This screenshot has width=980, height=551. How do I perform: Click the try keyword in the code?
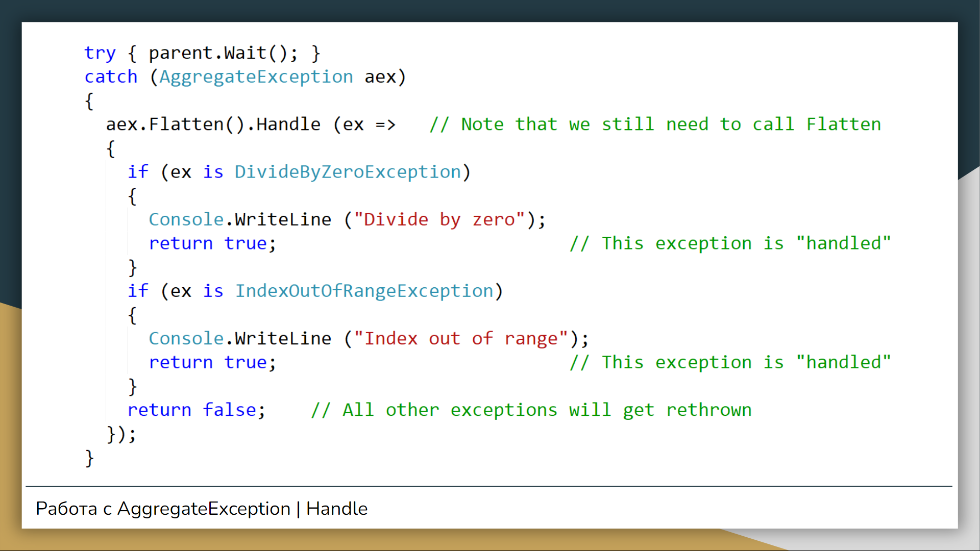[100, 53]
